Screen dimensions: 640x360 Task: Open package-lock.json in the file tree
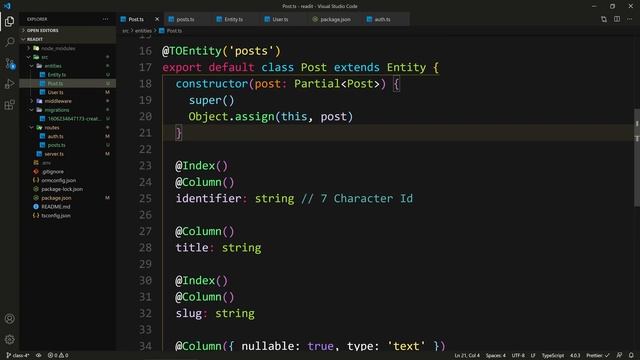(x=62, y=189)
